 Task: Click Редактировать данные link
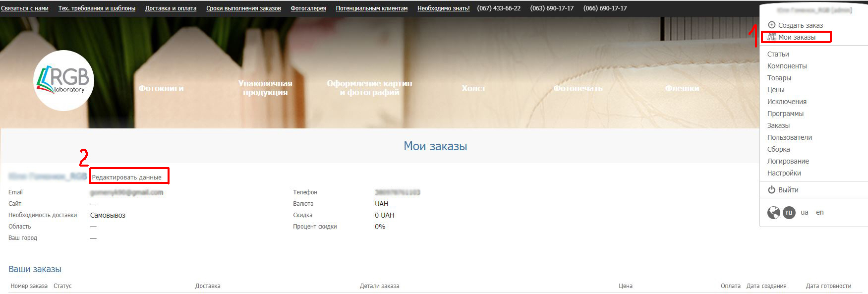pyautogui.click(x=126, y=177)
